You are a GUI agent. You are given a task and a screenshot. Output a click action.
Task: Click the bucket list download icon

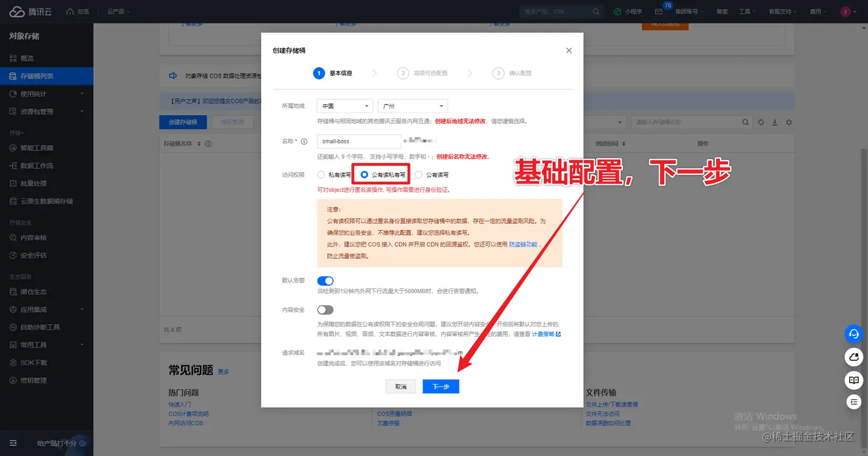point(775,122)
